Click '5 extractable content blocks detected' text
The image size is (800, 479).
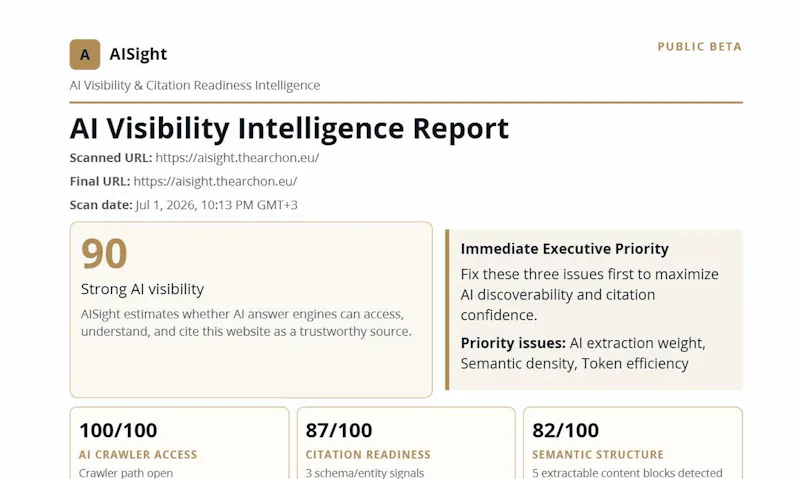627,473
